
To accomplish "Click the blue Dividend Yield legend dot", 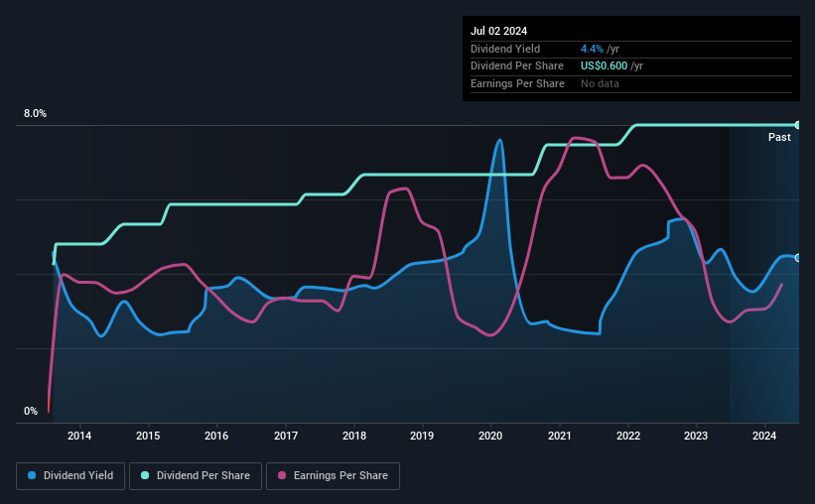I will pyautogui.click(x=32, y=475).
